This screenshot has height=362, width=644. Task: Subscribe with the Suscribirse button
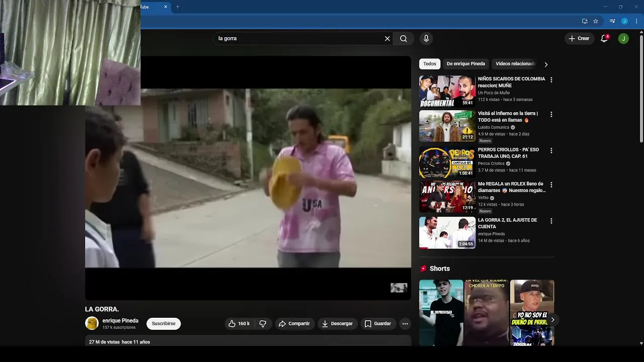[x=164, y=324]
